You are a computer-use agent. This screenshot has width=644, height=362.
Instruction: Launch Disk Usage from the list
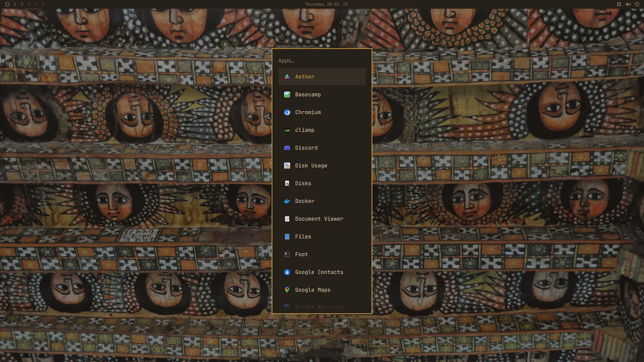coord(322,166)
